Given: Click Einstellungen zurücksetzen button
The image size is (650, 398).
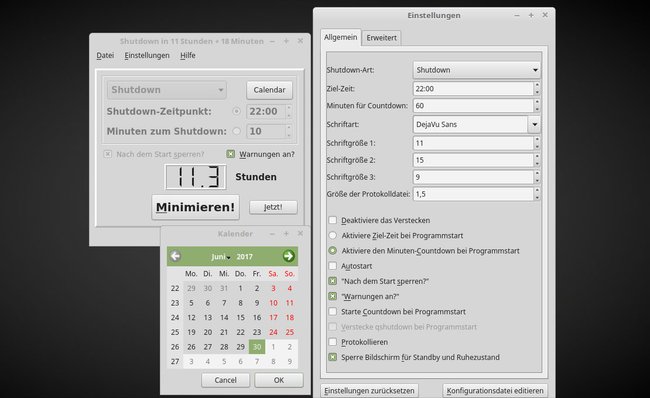Looking at the screenshot, I should coord(369,391).
